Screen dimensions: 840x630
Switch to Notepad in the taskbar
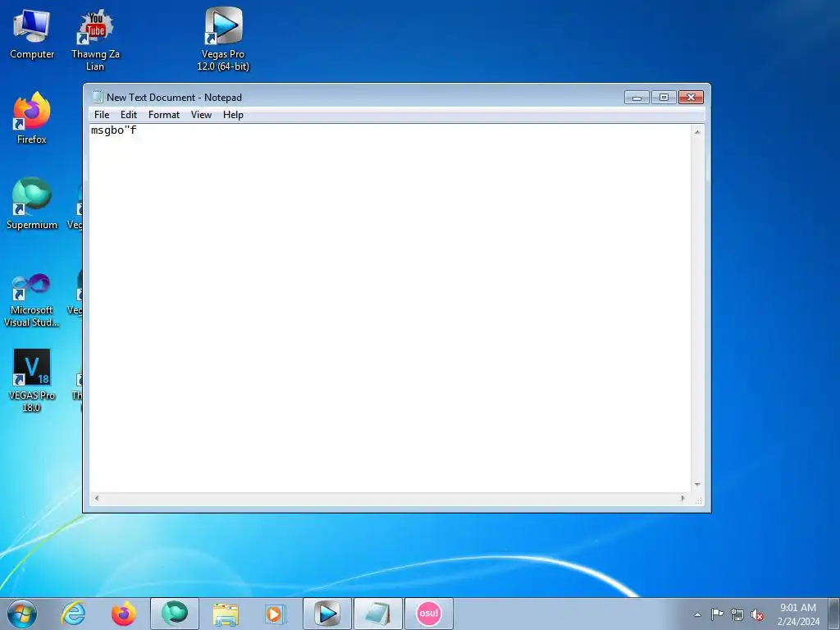click(377, 614)
